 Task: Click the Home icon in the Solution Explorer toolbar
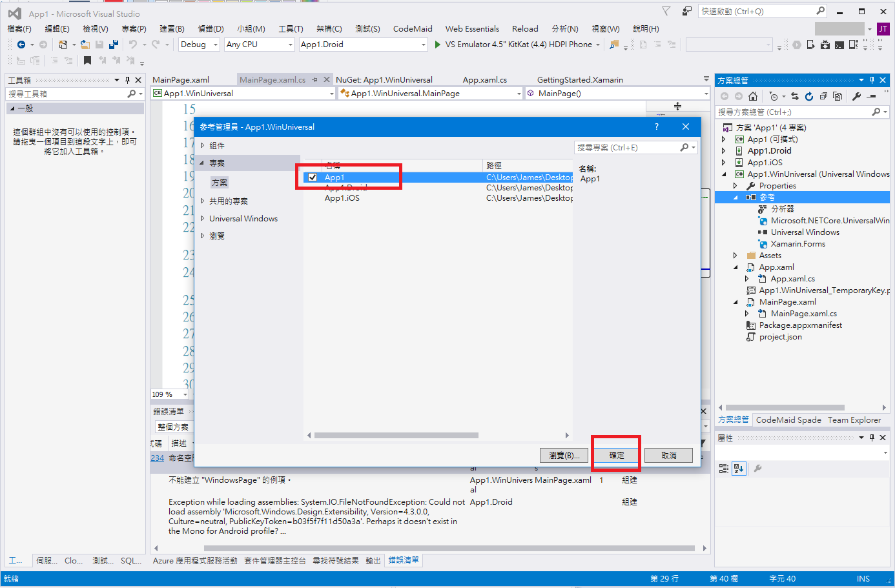[753, 96]
